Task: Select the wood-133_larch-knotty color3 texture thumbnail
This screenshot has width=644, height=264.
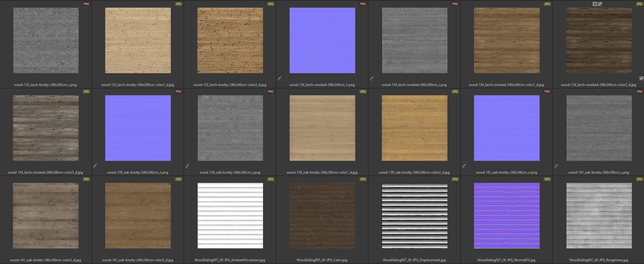Action: (230, 41)
